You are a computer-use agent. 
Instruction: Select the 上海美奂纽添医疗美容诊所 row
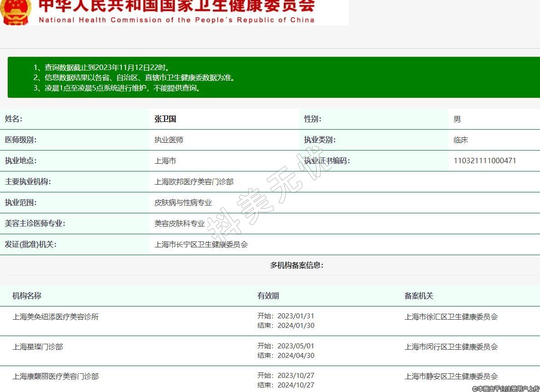pos(55,317)
